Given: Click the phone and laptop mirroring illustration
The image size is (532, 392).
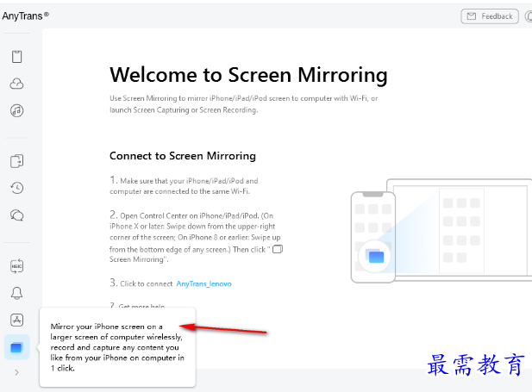Looking at the screenshot, I should tap(441, 231).
